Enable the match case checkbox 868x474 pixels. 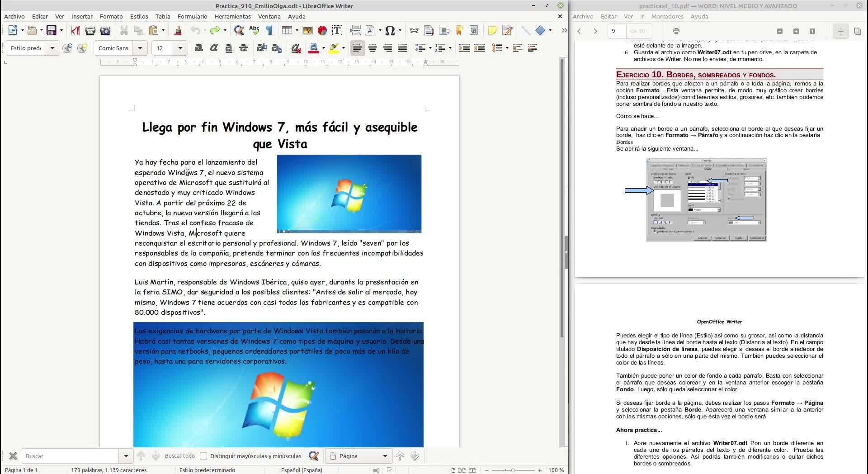(203, 456)
